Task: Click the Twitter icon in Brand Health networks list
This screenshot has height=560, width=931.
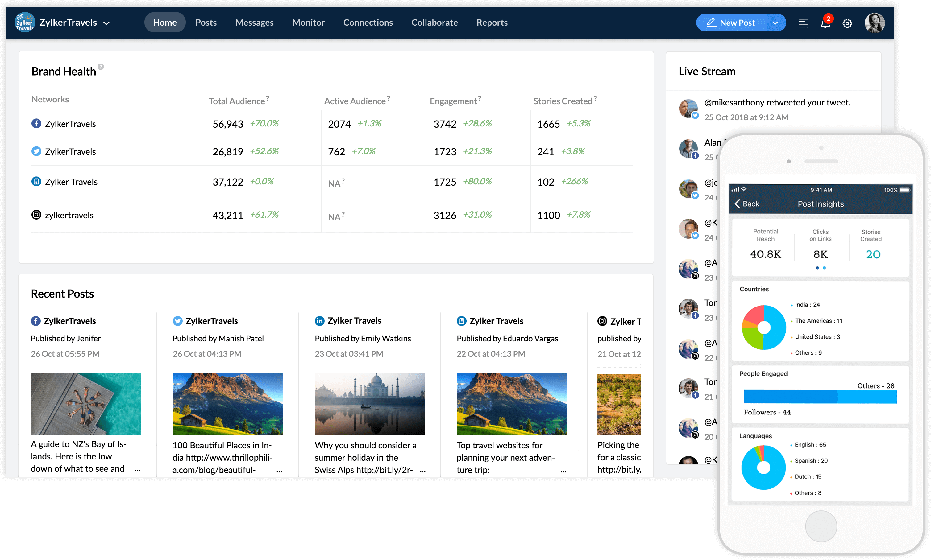Action: coord(36,151)
